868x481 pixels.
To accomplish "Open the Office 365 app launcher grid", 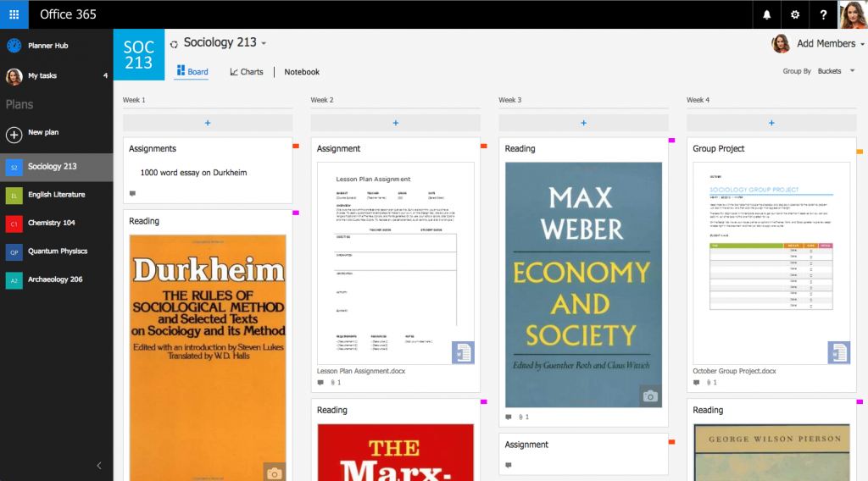I will [x=14, y=14].
